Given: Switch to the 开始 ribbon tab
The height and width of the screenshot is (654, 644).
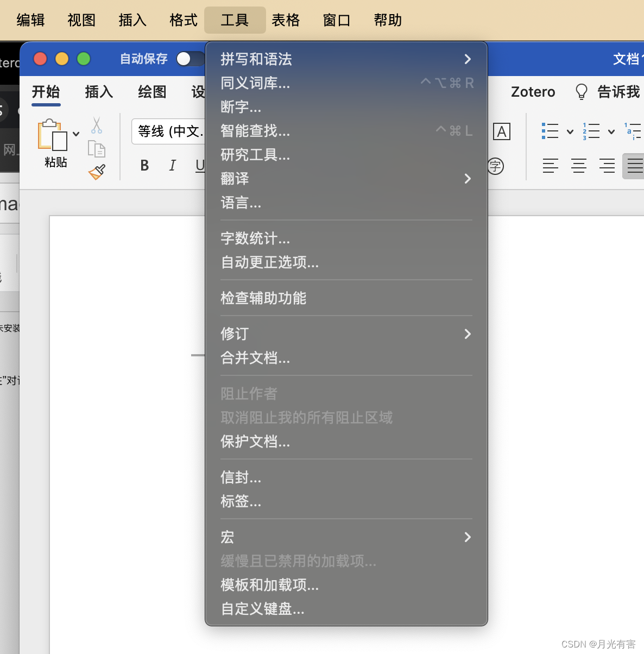Looking at the screenshot, I should tap(46, 92).
